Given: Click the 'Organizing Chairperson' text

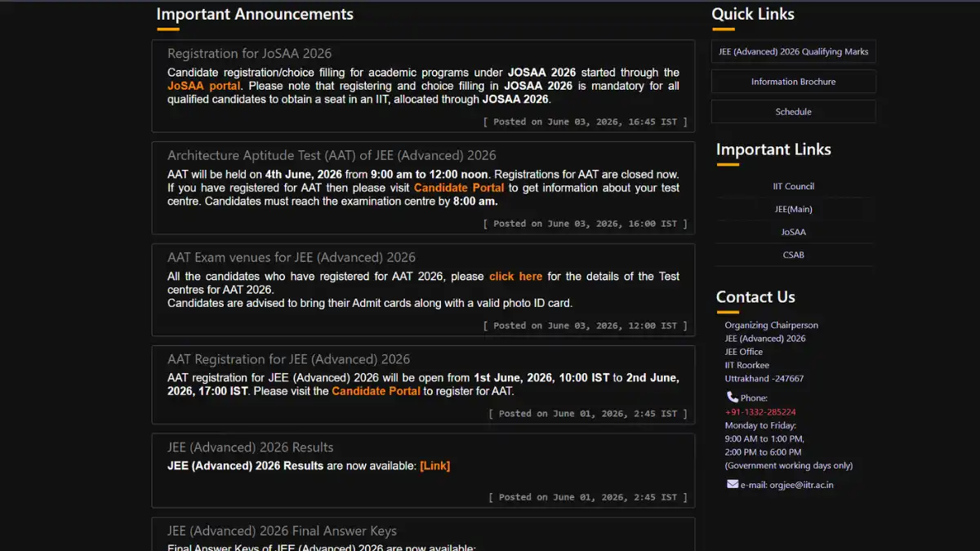Looking at the screenshot, I should (x=772, y=325).
